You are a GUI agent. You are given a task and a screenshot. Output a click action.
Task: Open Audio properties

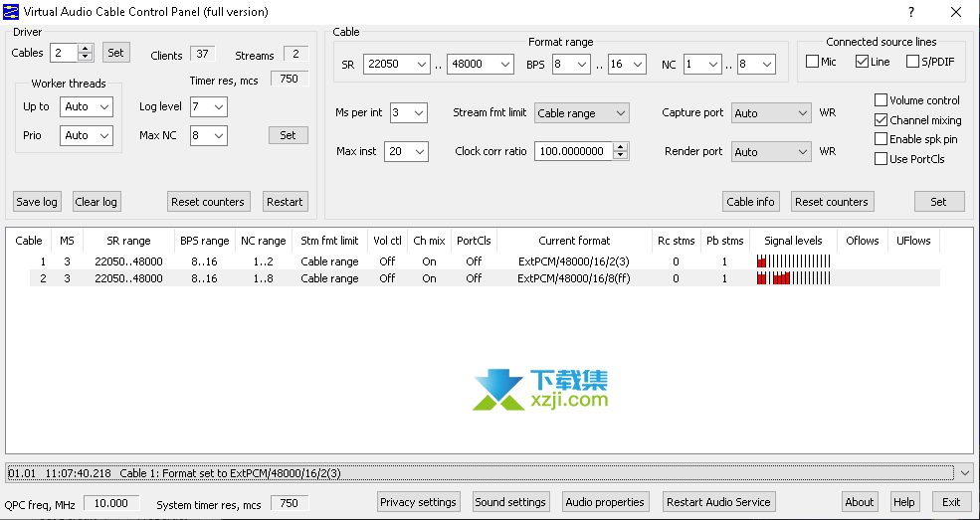coord(604,502)
